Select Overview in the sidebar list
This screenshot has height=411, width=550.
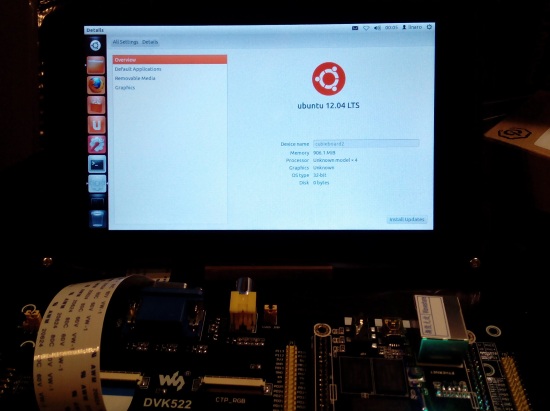click(x=170, y=60)
